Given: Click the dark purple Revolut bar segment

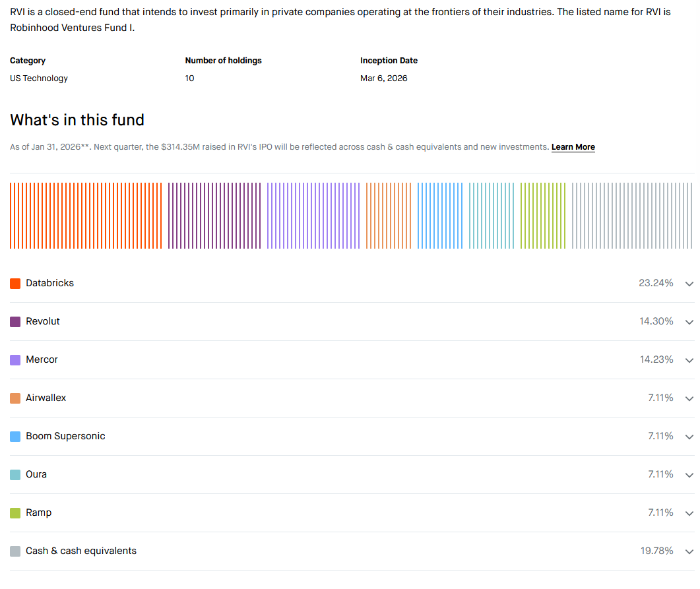Looking at the screenshot, I should click(214, 216).
